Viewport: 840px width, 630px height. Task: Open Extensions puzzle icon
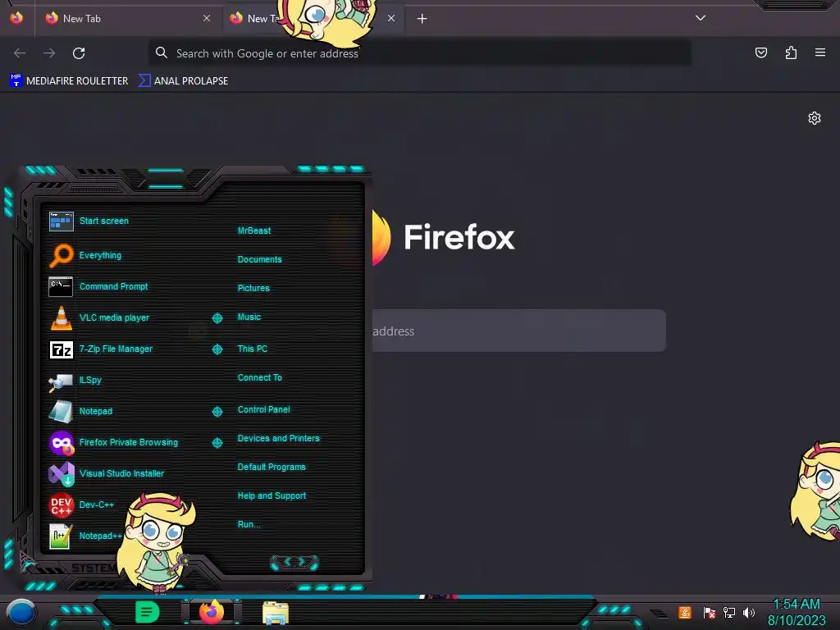tap(791, 52)
